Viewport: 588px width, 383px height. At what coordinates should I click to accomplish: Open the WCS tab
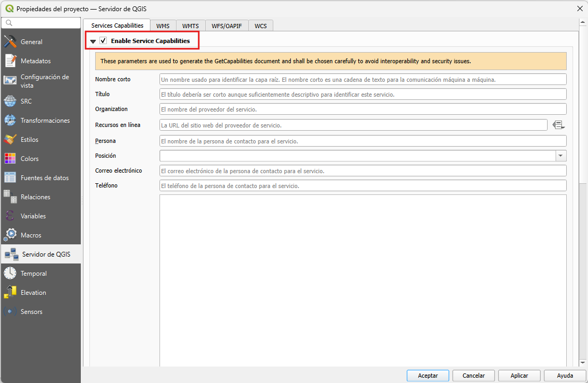coord(261,25)
